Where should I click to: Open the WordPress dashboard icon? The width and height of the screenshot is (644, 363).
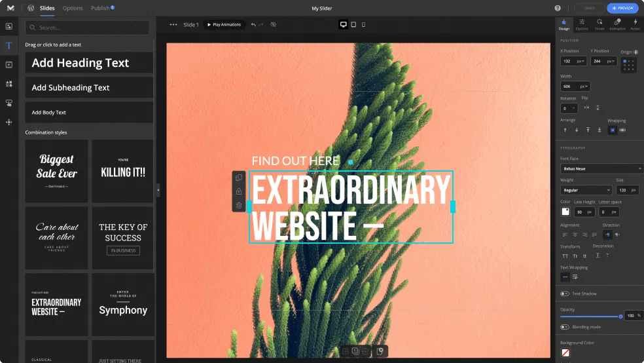[x=31, y=8]
